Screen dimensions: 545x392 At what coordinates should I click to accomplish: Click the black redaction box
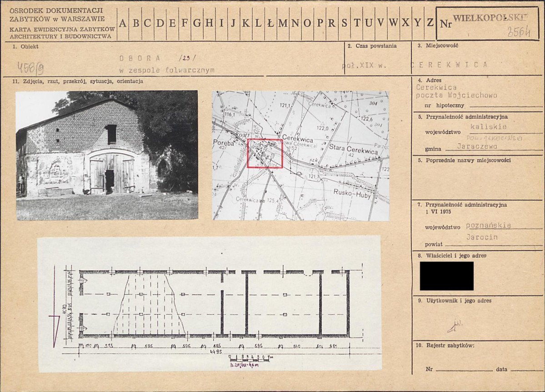(x=447, y=276)
